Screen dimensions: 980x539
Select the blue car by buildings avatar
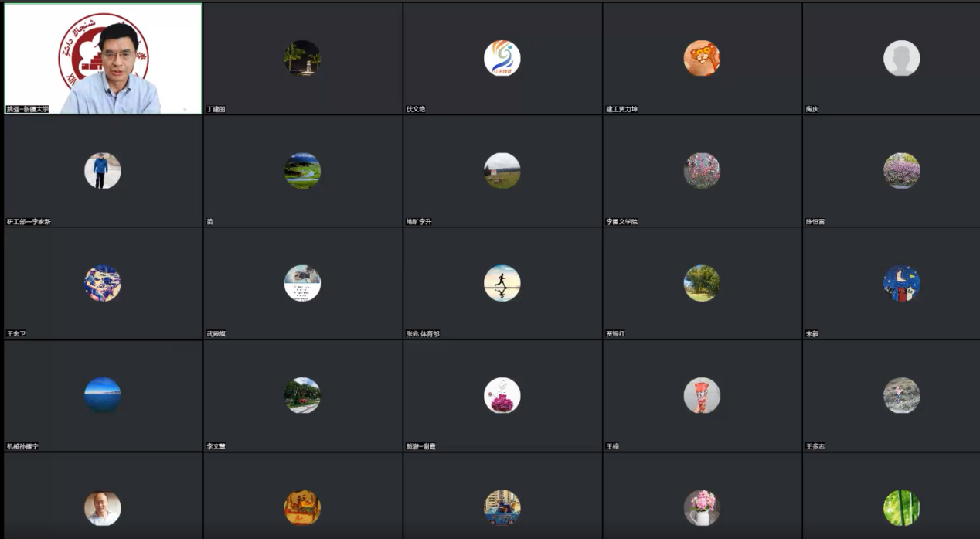(502, 508)
